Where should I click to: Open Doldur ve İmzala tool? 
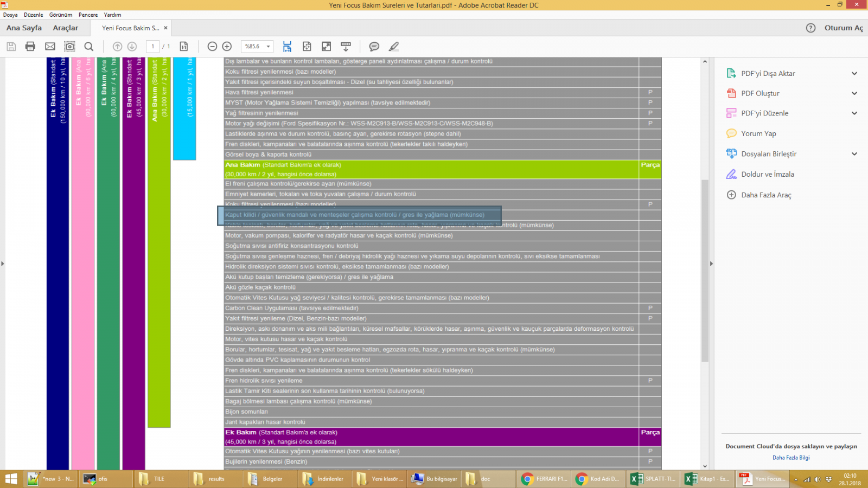coord(767,174)
